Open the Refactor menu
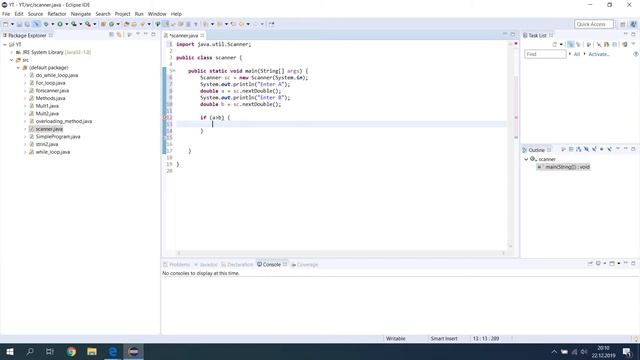This screenshot has width=640, height=360. (x=57, y=14)
